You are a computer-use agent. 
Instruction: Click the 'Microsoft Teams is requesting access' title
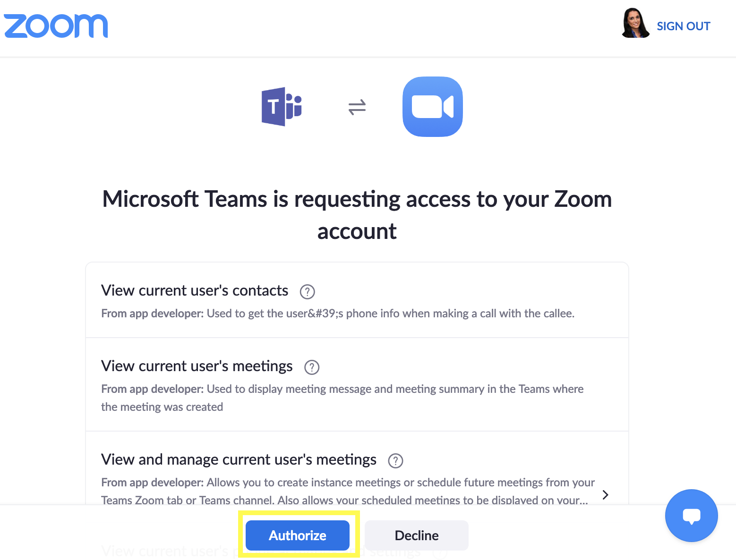(x=357, y=215)
